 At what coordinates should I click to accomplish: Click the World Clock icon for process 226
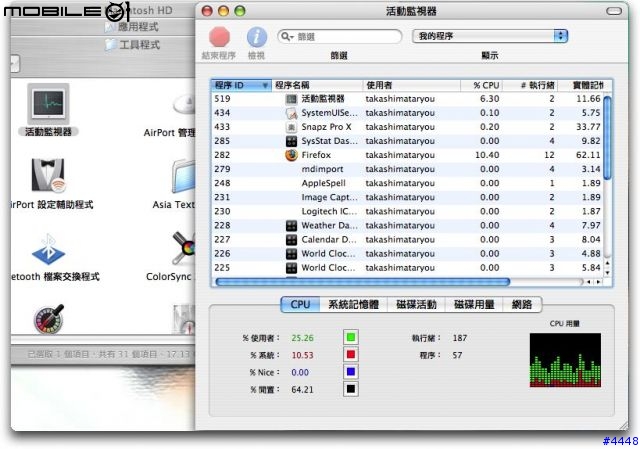click(291, 254)
